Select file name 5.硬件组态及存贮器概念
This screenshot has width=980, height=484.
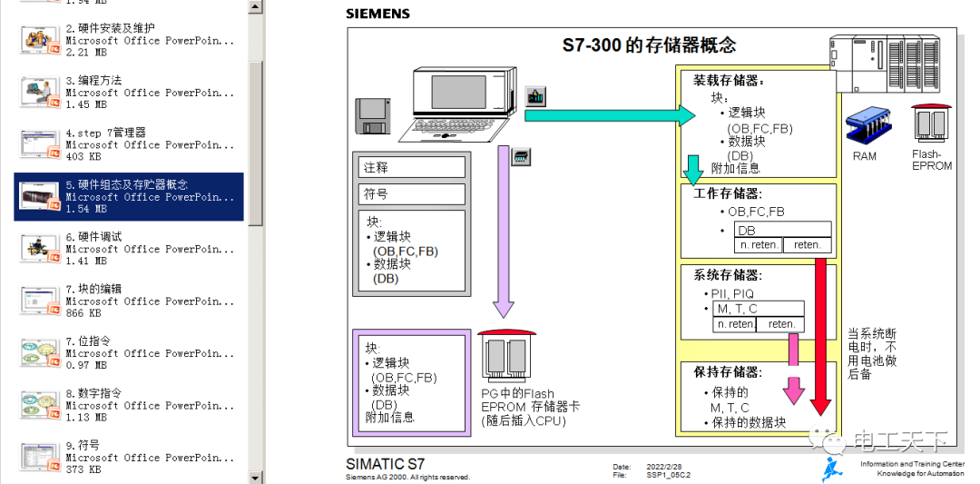point(127,185)
